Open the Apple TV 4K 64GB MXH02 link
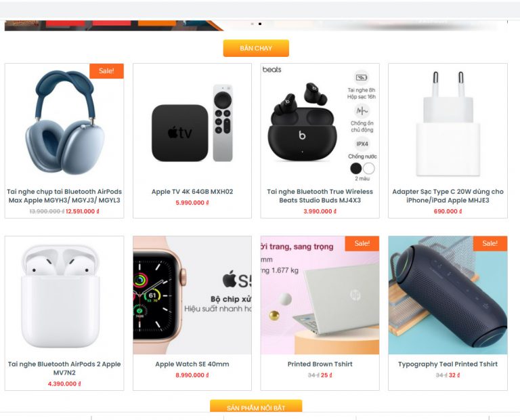The width and height of the screenshot is (520, 420). [192, 192]
